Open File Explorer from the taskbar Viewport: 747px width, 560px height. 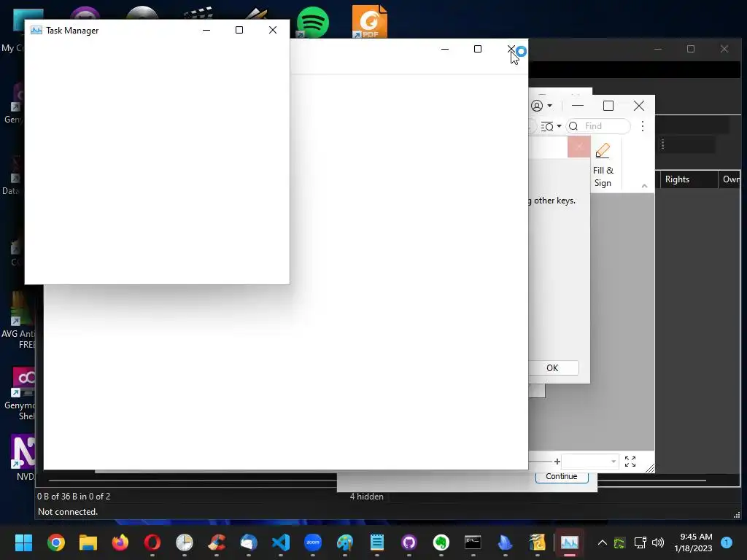coord(88,542)
